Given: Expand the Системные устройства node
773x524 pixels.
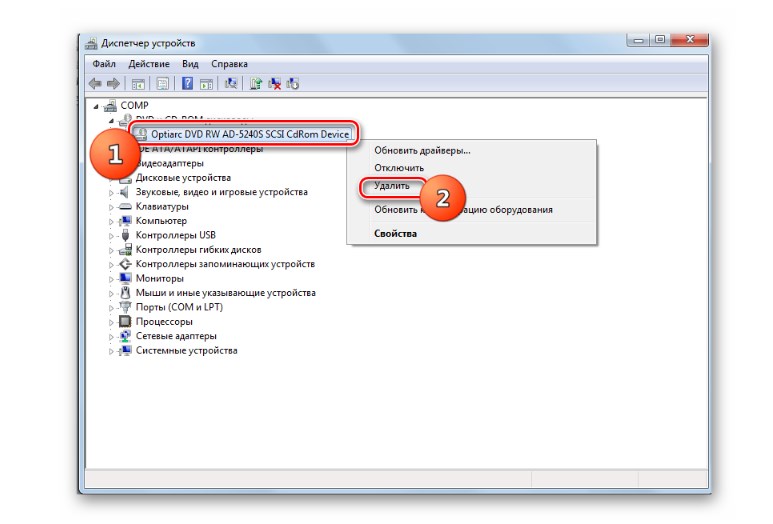Looking at the screenshot, I should [x=111, y=351].
